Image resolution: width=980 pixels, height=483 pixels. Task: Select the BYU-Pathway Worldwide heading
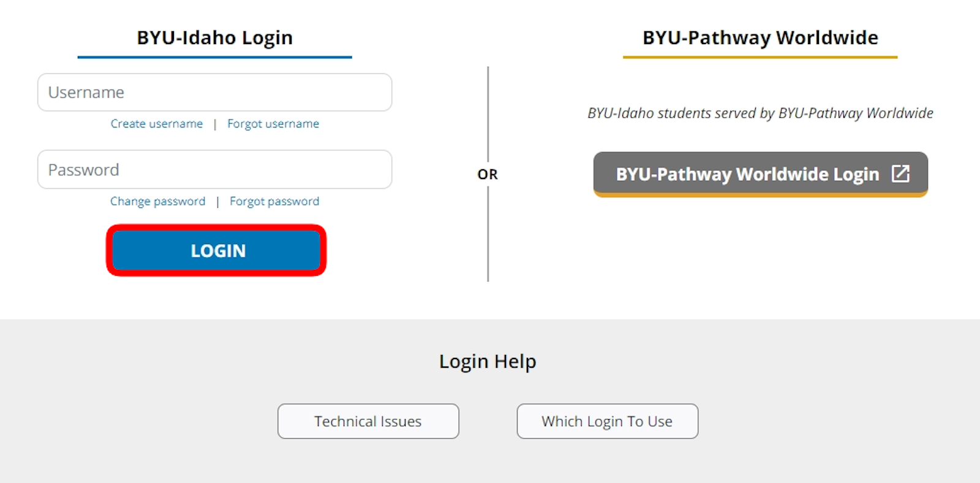(759, 37)
